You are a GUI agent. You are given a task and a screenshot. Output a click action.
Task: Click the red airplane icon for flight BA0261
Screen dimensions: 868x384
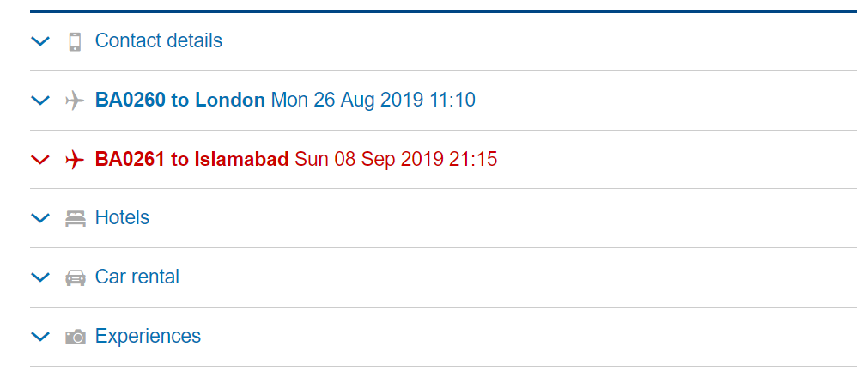(75, 160)
